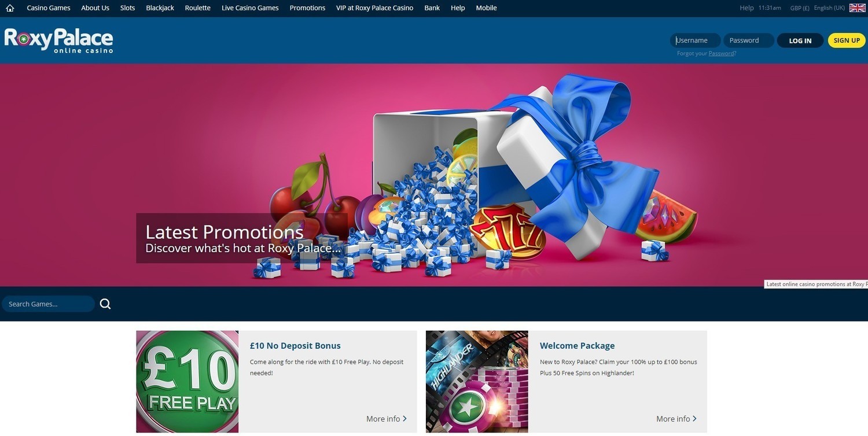Open the About Us page
868x436 pixels.
point(95,8)
